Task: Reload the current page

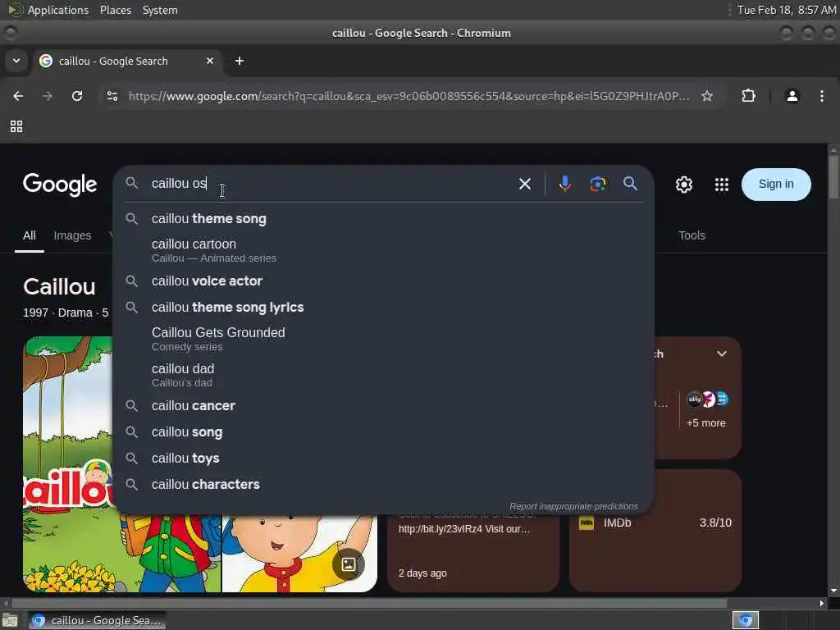Action: tap(77, 96)
